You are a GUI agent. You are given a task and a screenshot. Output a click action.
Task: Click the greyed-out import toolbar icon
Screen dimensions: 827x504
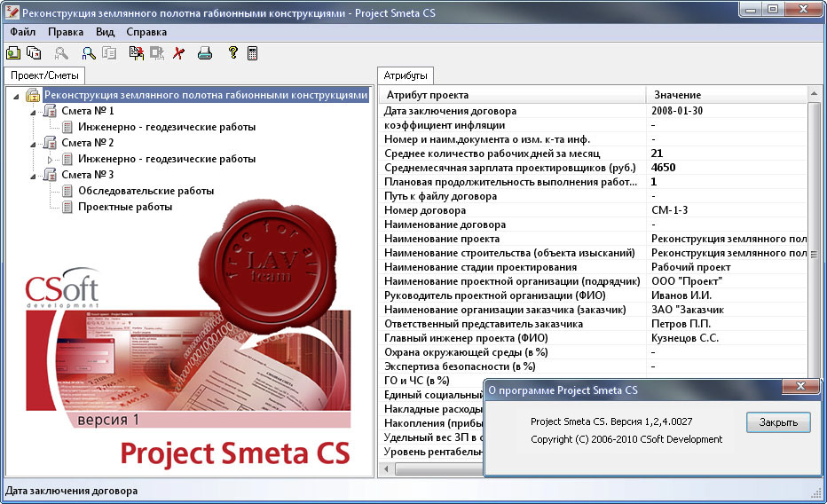[157, 52]
